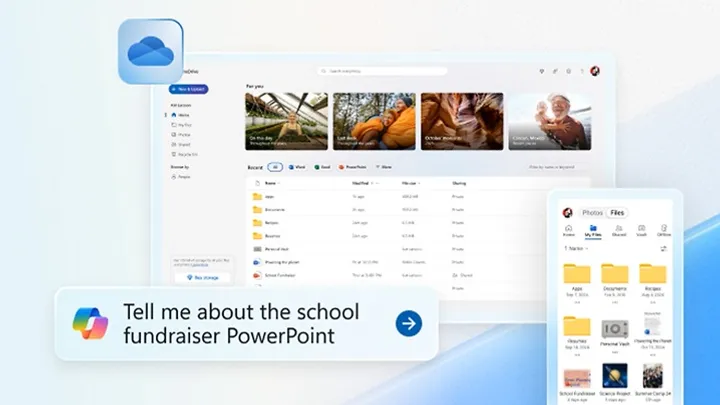This screenshot has width=720, height=405.
Task: Filter recent files by PowerPoint
Action: [x=354, y=167]
